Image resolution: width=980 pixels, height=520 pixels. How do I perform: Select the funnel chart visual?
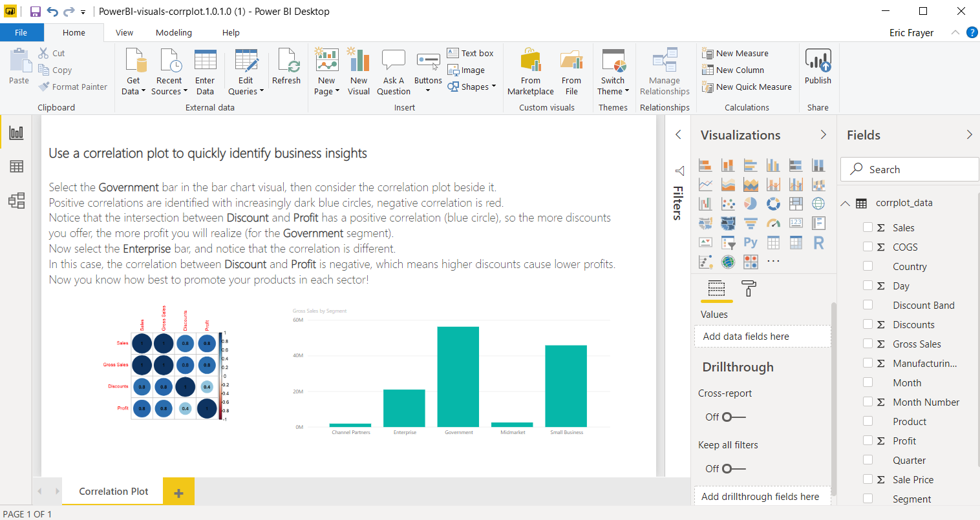[x=751, y=224]
